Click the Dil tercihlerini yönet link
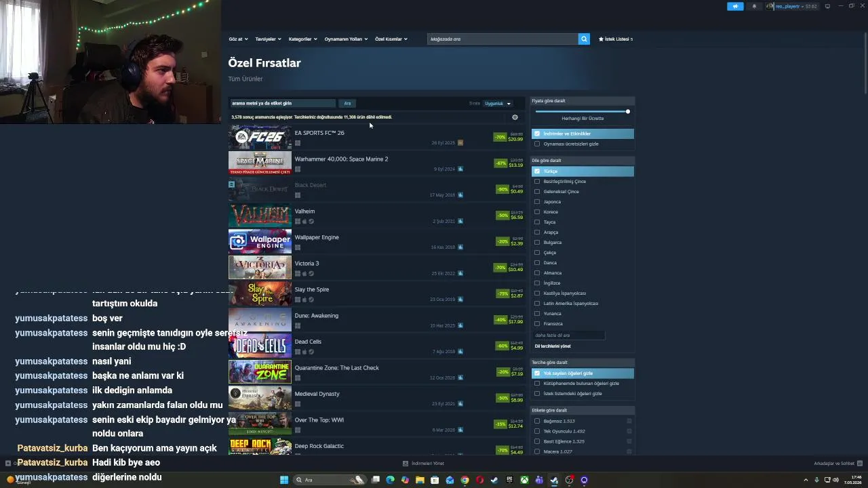The width and height of the screenshot is (868, 488). pyautogui.click(x=553, y=346)
